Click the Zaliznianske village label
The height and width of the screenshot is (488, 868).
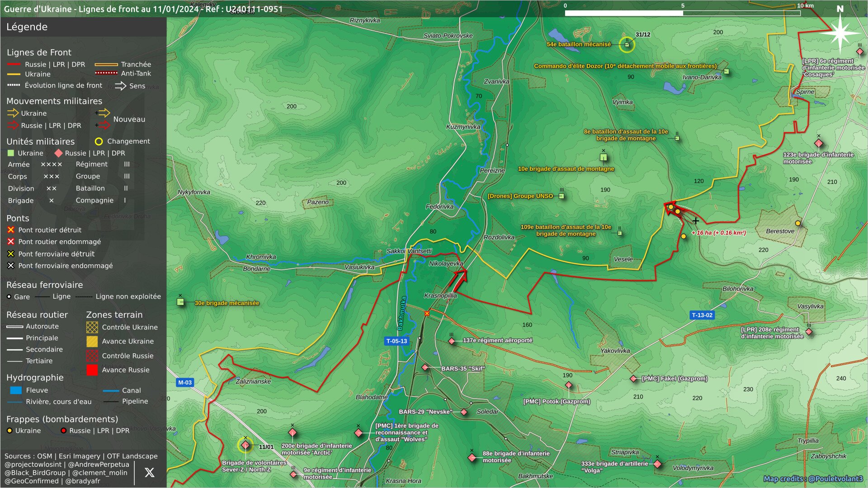coord(253,381)
